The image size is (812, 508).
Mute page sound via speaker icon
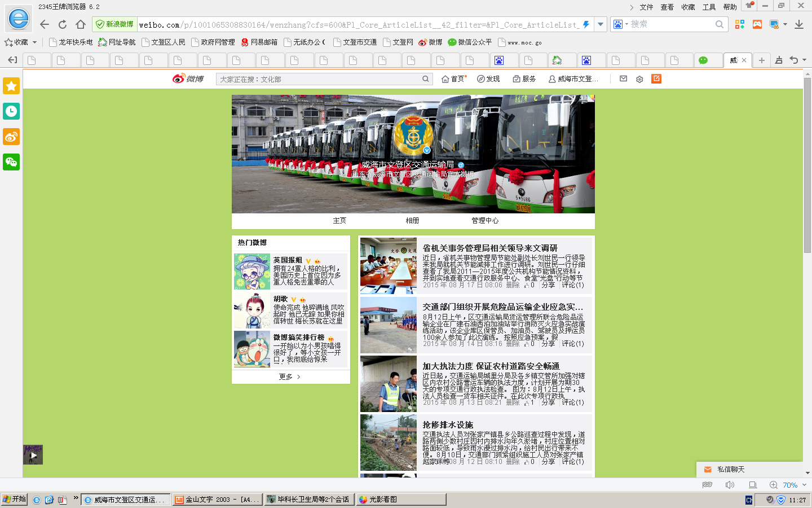tap(730, 485)
